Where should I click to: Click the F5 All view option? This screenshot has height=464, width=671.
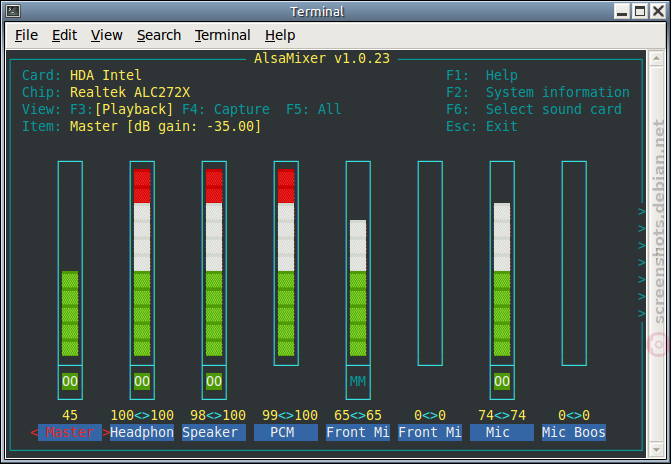tap(314, 110)
